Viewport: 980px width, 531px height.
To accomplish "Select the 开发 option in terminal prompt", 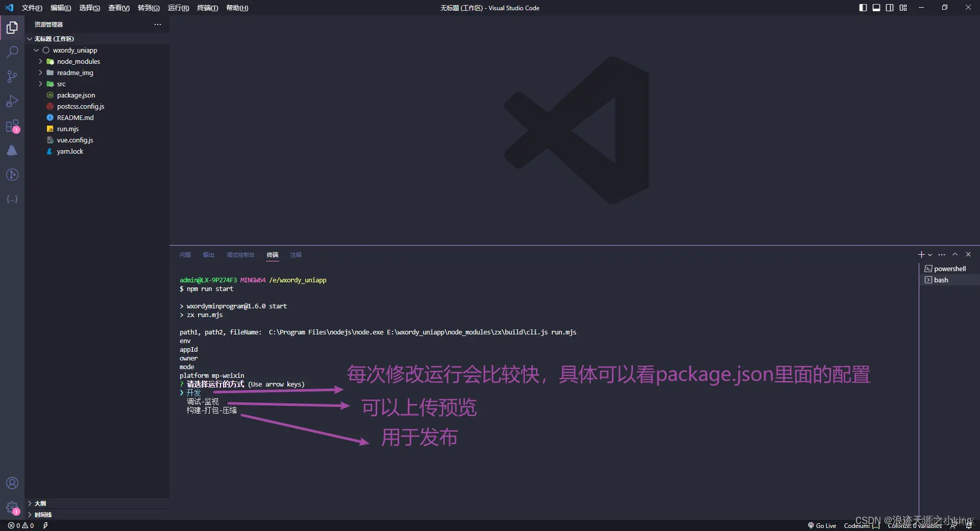I will [194, 393].
